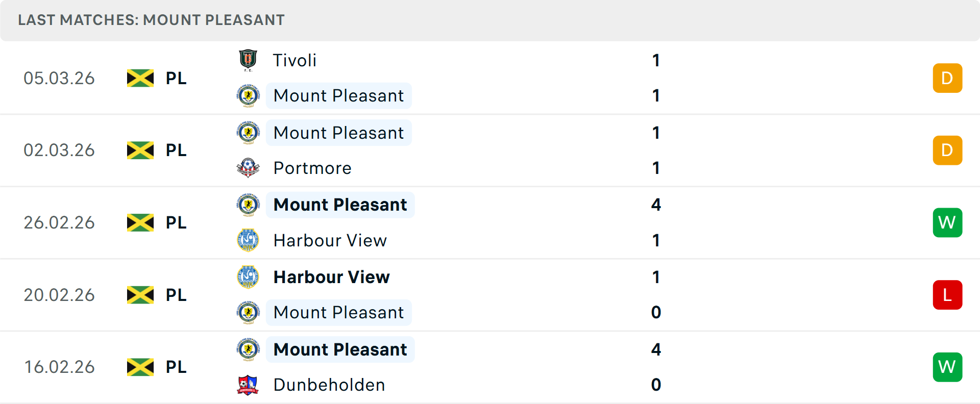
Task: Select the Mount Pleasant badge beside Portmore match
Action: tap(248, 132)
